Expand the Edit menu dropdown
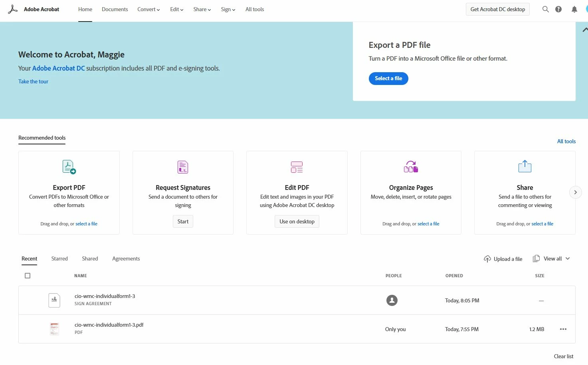588x365 pixels. tap(177, 9)
